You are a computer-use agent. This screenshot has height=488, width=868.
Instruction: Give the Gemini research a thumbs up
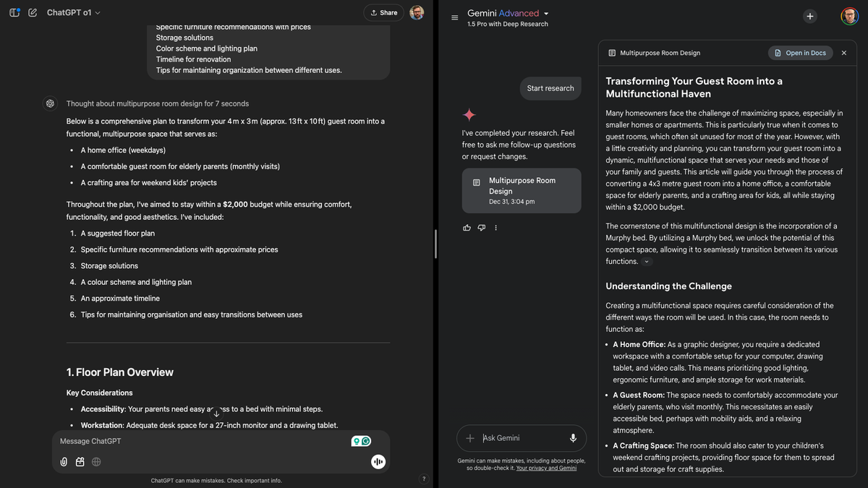(x=467, y=228)
